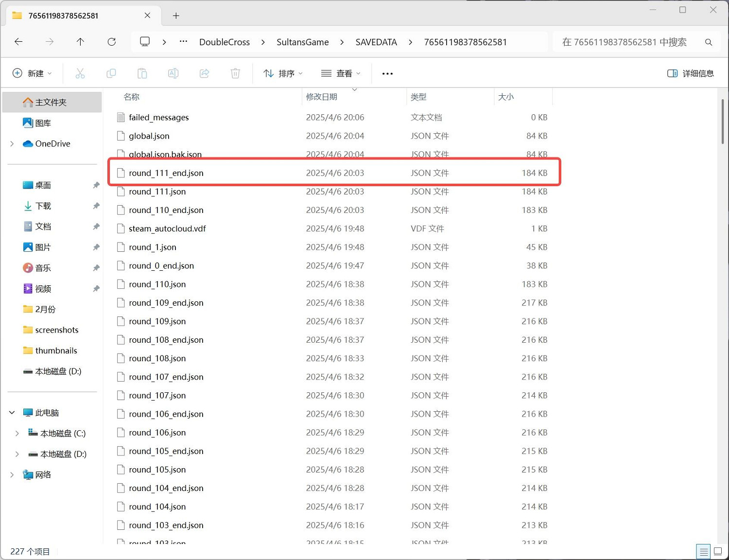
Task: Open the 排序 sort dropdown
Action: (x=283, y=73)
